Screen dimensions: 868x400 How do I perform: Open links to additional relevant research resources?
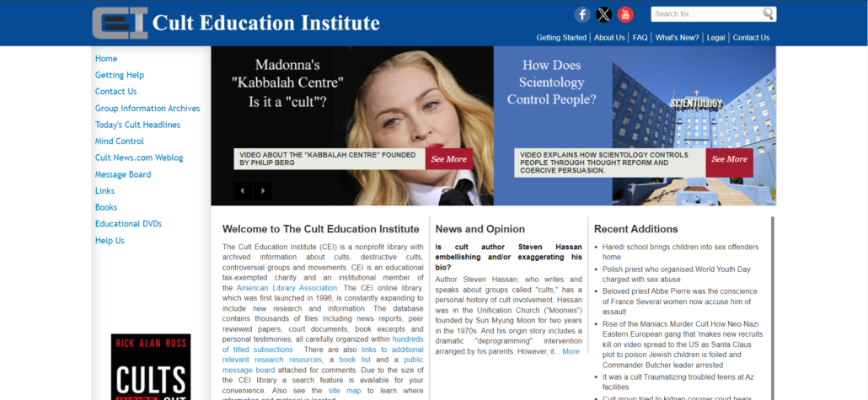click(x=324, y=355)
